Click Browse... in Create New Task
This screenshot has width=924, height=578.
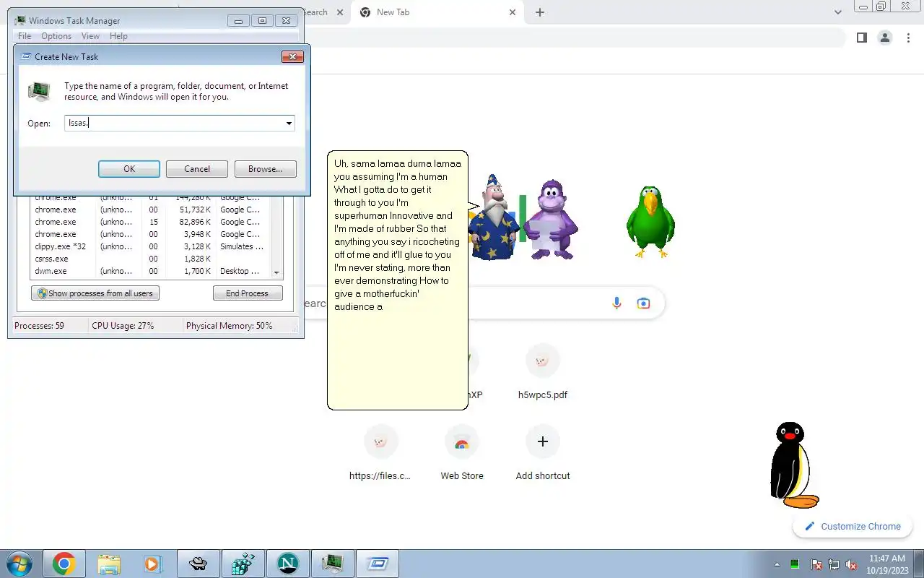click(266, 169)
